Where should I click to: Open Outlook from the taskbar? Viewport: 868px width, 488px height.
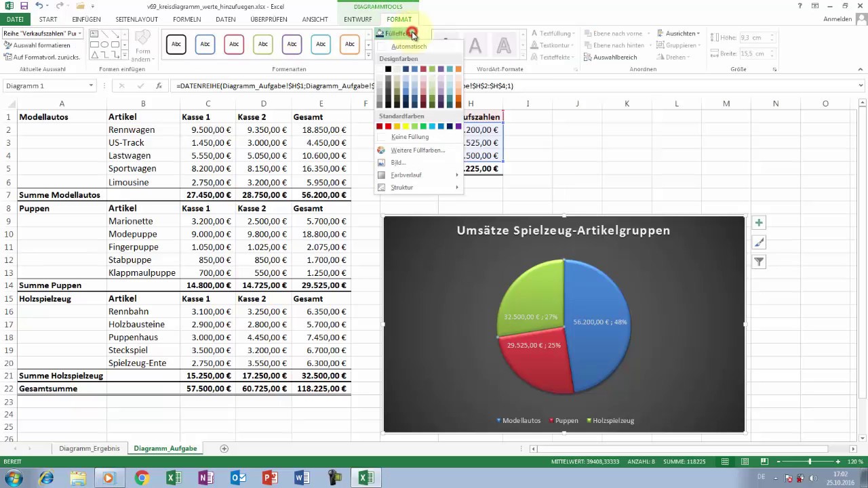coord(238,478)
